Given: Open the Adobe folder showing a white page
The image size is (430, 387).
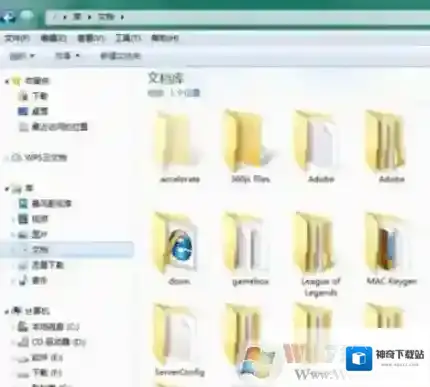Looking at the screenshot, I should click(320, 147).
